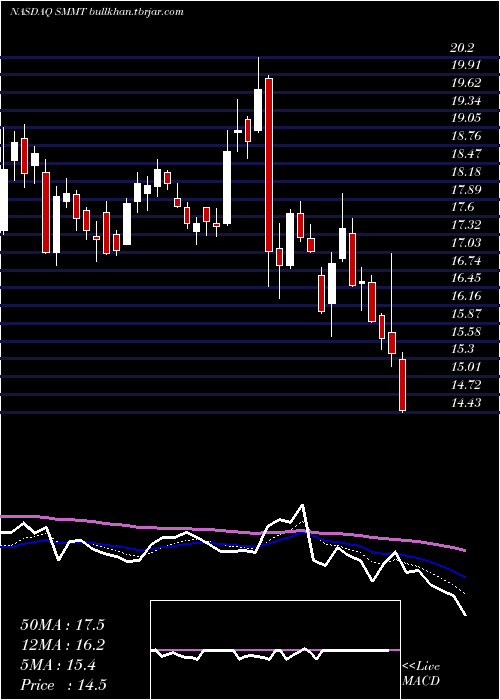Screen dimensions: 500x700
Task: Click the 18.18 price axis label
Action: [466, 172]
